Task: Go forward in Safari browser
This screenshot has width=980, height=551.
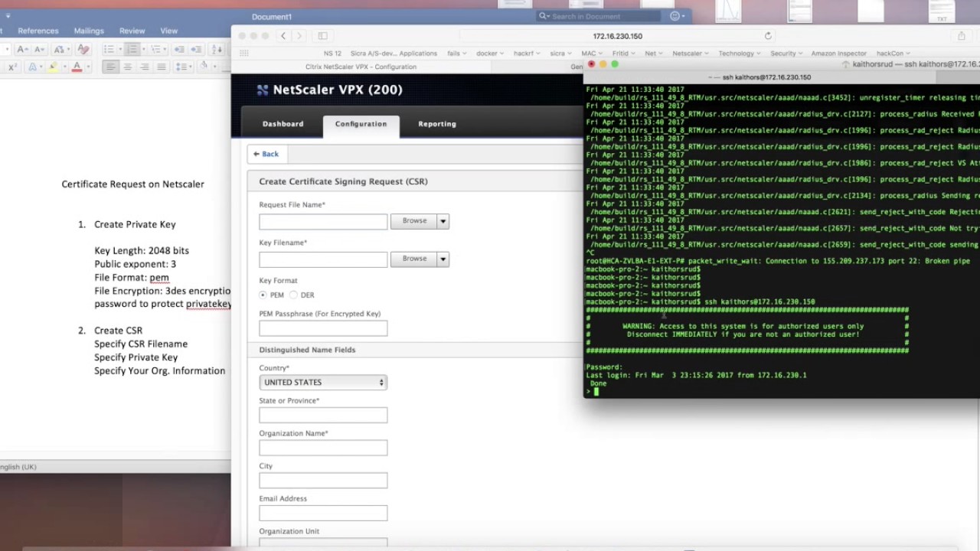Action: coord(299,36)
